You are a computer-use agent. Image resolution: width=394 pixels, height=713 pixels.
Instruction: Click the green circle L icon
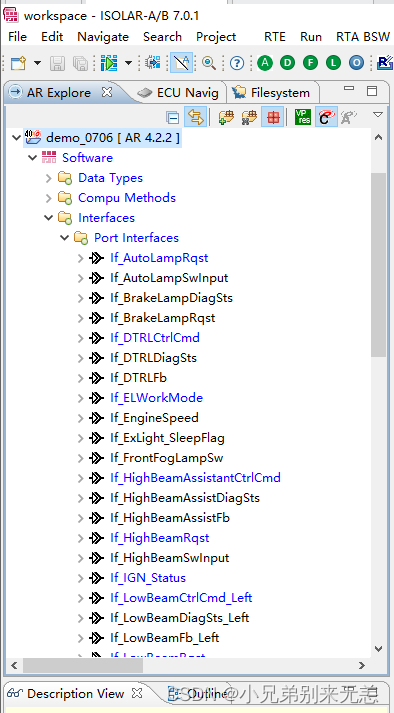click(x=333, y=63)
